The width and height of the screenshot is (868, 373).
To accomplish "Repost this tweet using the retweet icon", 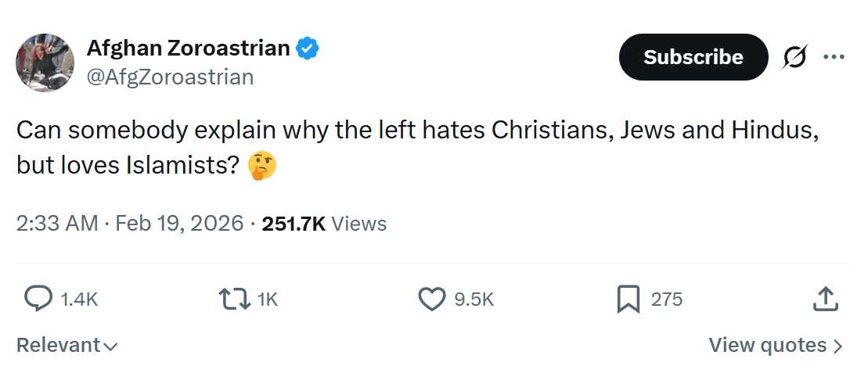I will pos(232,299).
